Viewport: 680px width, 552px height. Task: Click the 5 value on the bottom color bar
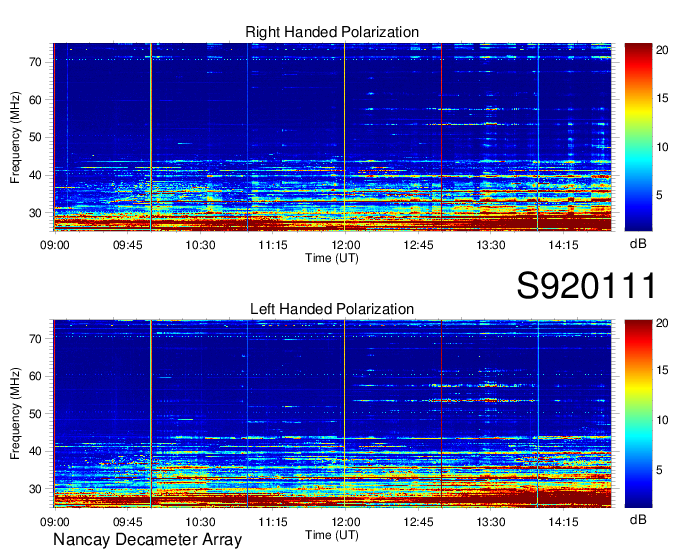[x=659, y=470]
